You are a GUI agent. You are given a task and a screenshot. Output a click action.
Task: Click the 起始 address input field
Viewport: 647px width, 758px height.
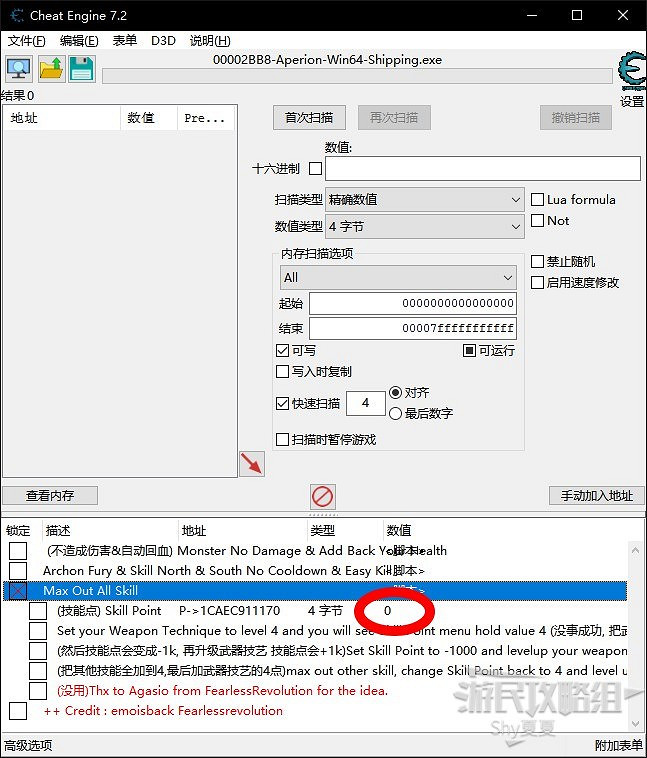[x=413, y=303]
